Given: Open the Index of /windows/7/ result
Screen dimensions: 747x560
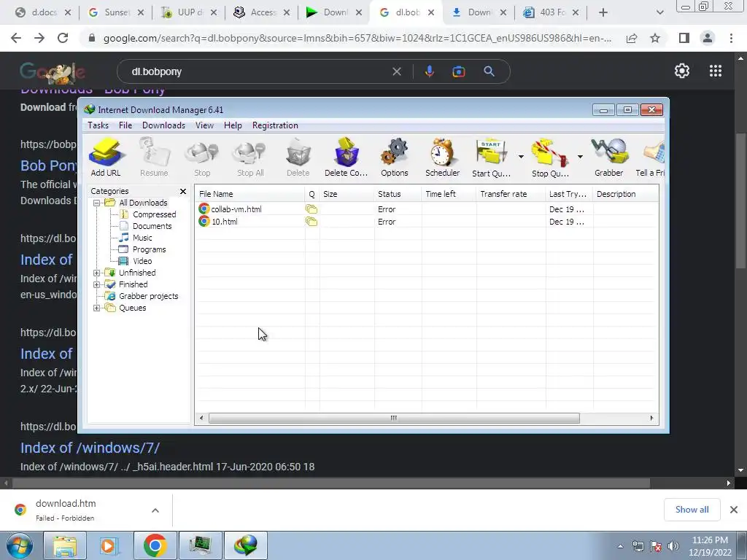Looking at the screenshot, I should pyautogui.click(x=90, y=448).
